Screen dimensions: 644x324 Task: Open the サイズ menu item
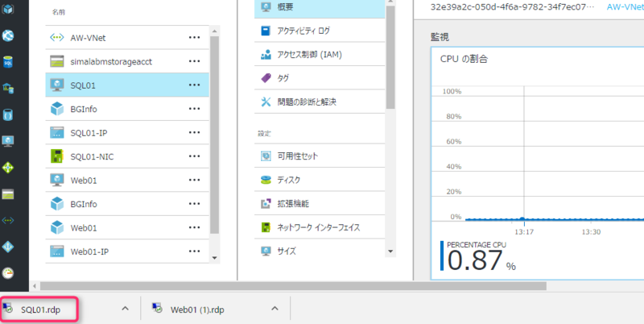click(x=320, y=251)
